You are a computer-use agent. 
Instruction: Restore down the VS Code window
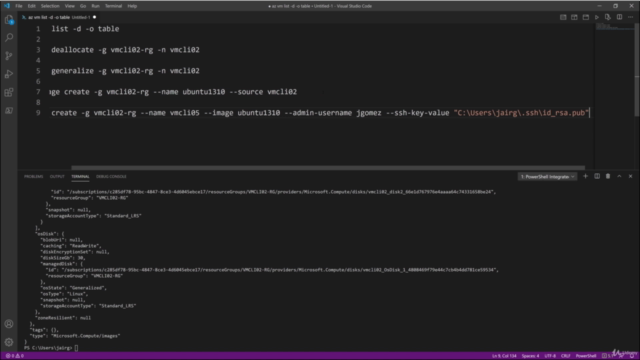click(616, 6)
